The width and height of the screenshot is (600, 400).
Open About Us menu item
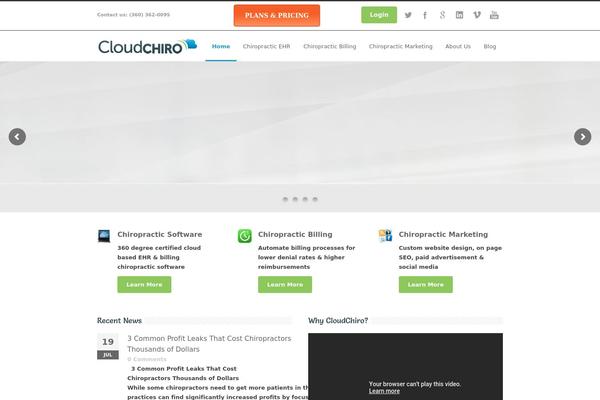point(458,46)
